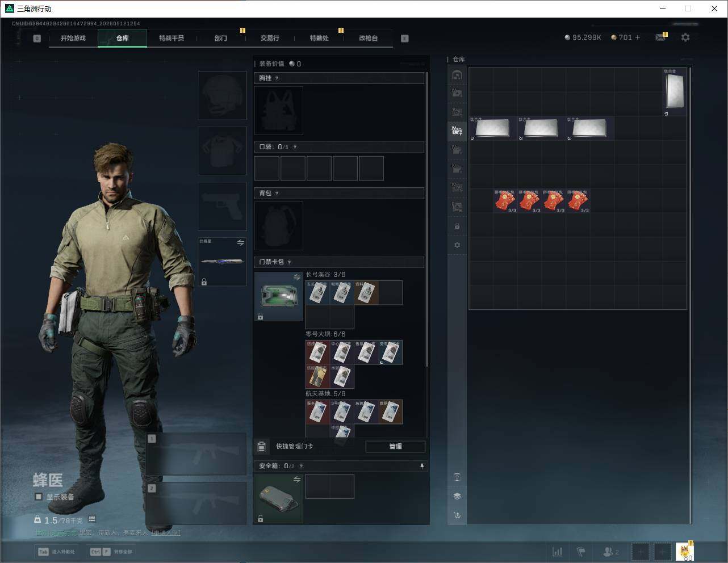The width and height of the screenshot is (728, 563).
Task: Select secondary weapon slot 2
Action: click(196, 503)
